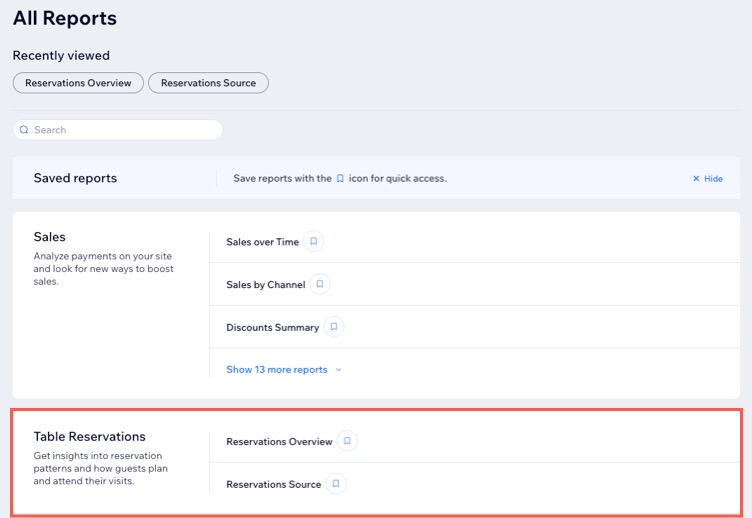Select the Table Reservations heading
Image resolution: width=752 pixels, height=518 pixels.
(x=90, y=436)
